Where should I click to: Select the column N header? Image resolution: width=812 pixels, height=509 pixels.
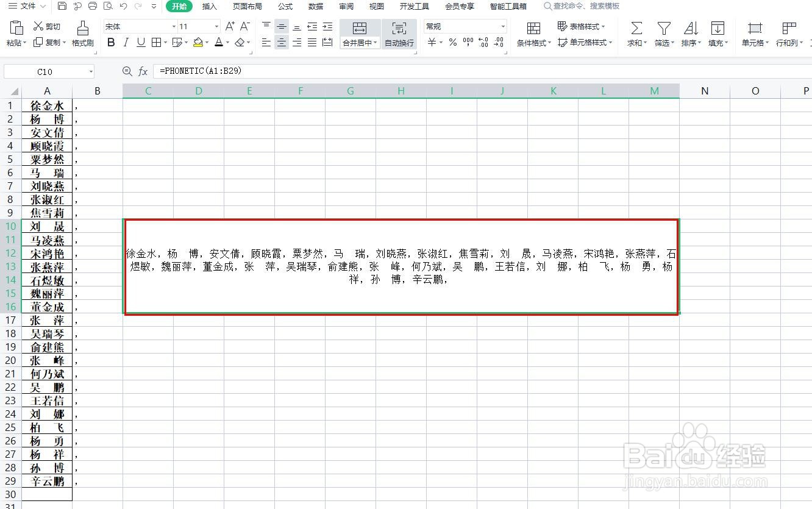click(705, 91)
